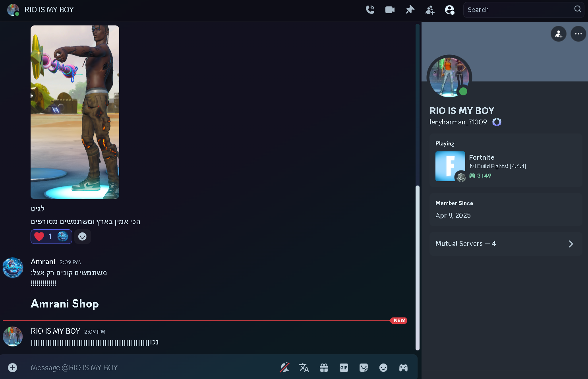The height and width of the screenshot is (379, 588).
Task: Click the Mutual Servers chevron arrow
Action: point(571,244)
